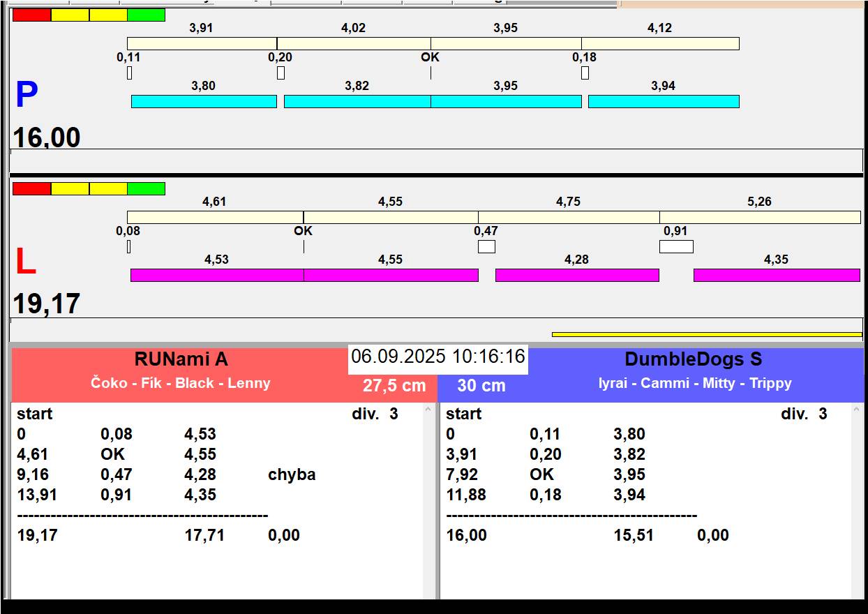Click the RUNami A team header

pyautogui.click(x=181, y=359)
